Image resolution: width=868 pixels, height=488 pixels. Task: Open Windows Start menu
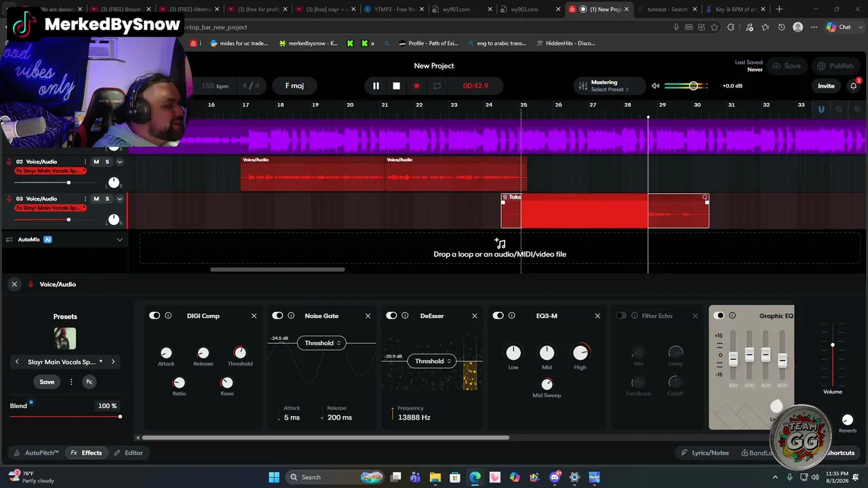[274, 477]
